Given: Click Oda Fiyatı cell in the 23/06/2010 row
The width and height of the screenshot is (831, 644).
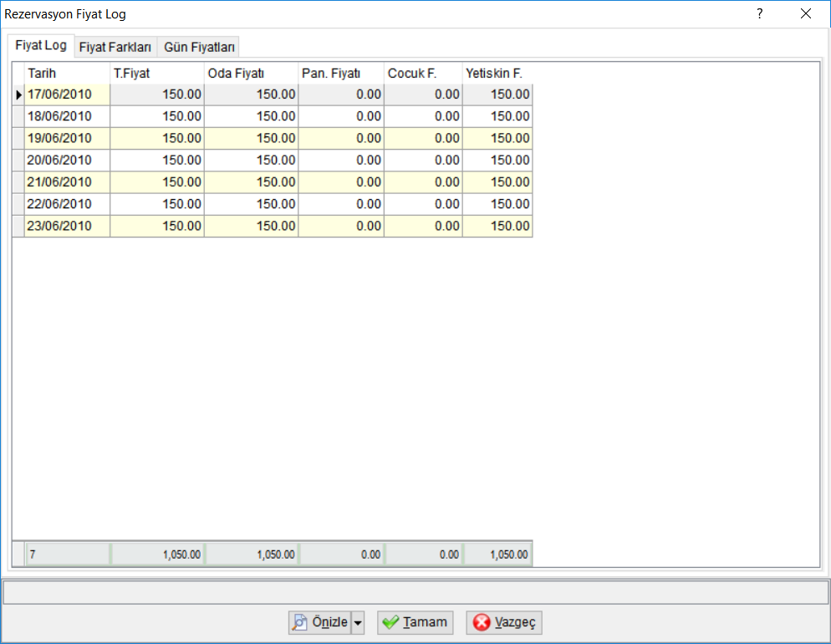Looking at the screenshot, I should tap(251, 226).
